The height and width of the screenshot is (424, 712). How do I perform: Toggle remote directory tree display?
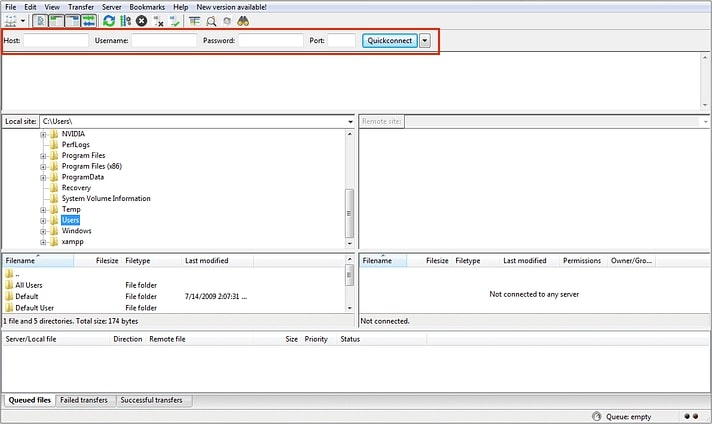pyautogui.click(x=72, y=21)
